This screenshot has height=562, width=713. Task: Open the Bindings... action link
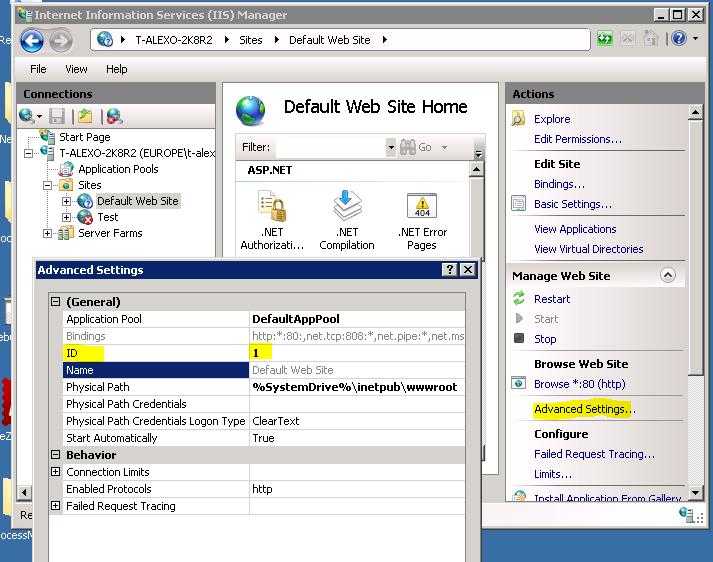pos(559,184)
